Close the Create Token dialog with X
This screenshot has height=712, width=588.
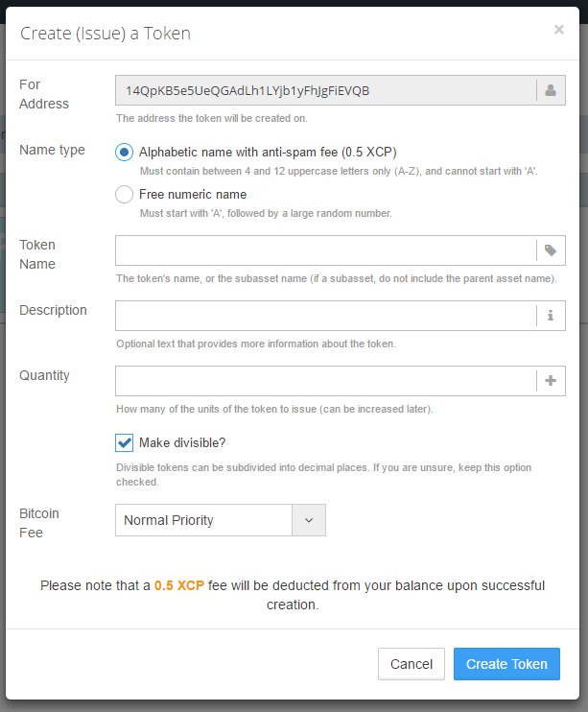[559, 30]
